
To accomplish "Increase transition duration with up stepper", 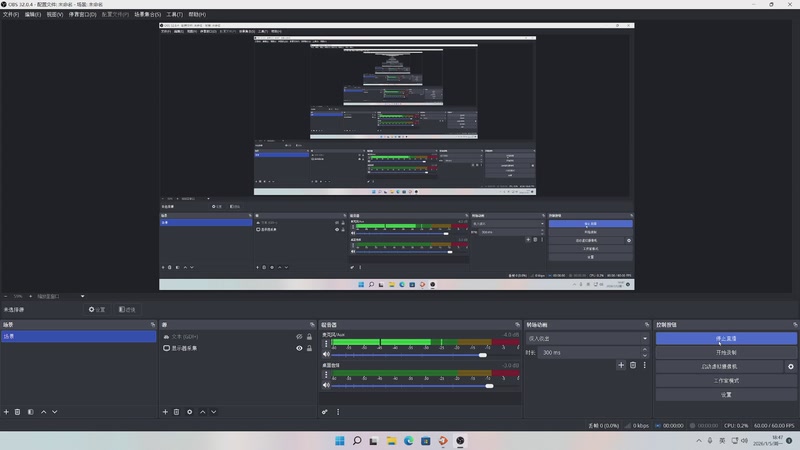I will tap(645, 349).
